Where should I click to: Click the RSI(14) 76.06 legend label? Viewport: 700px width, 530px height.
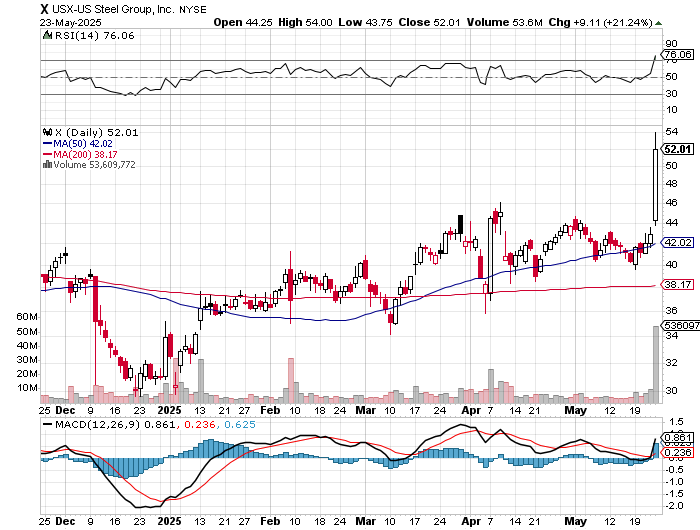click(x=94, y=35)
